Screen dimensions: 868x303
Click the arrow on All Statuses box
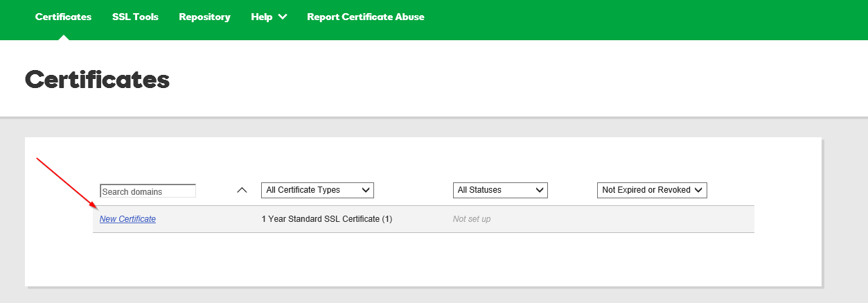pyautogui.click(x=539, y=190)
